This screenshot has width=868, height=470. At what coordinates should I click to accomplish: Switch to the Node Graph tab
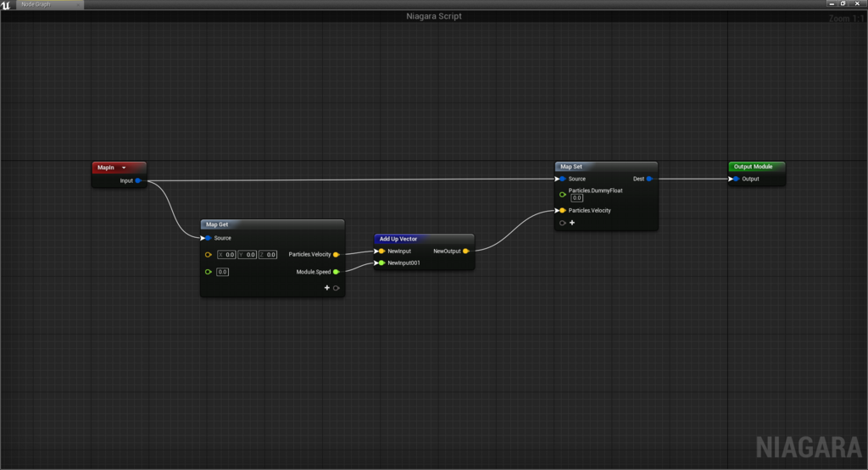click(x=49, y=4)
